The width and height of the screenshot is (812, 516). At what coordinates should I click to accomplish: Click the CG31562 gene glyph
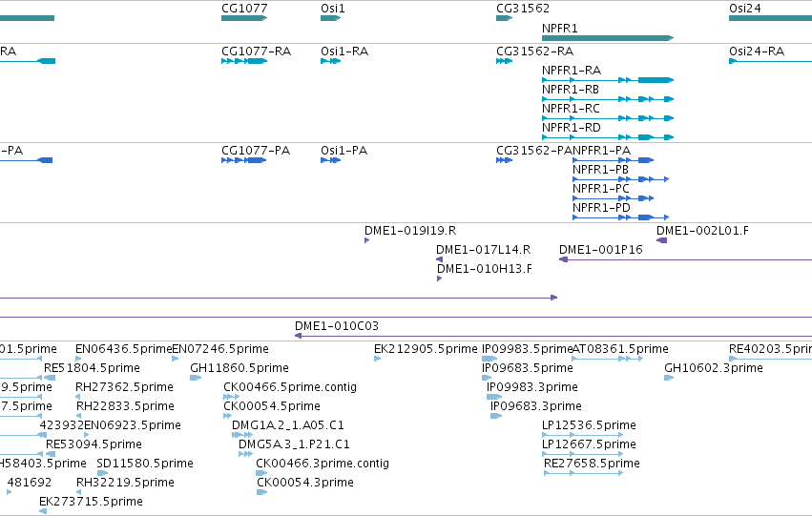[x=504, y=18]
